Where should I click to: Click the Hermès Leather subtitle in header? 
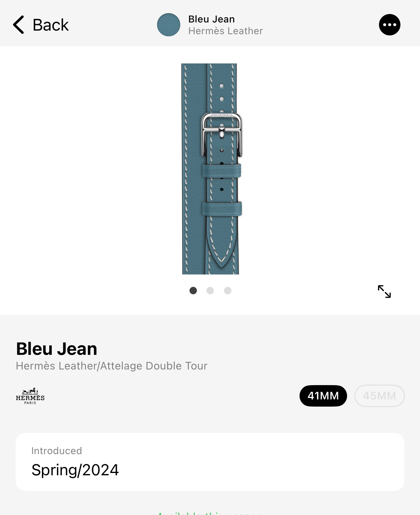(225, 31)
